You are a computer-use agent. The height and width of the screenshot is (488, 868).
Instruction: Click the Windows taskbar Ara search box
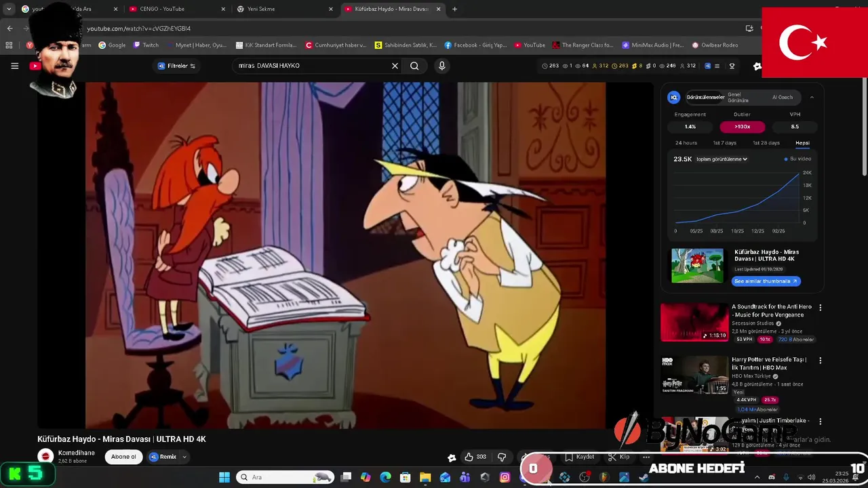(x=285, y=477)
